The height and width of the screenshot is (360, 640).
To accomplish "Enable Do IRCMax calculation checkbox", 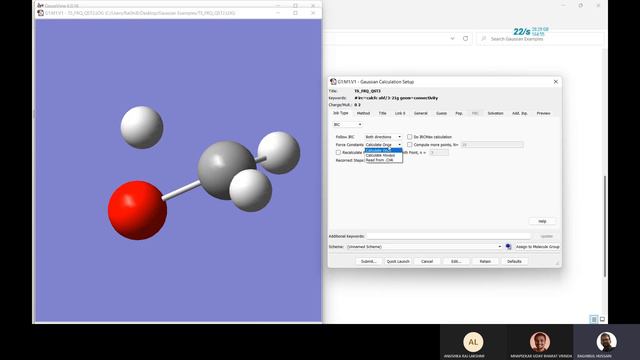I will [409, 137].
